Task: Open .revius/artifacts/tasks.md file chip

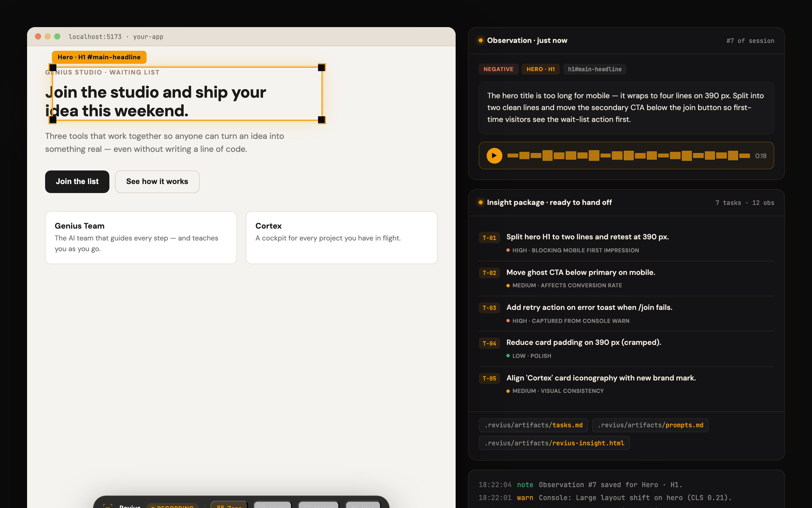Action: point(533,425)
